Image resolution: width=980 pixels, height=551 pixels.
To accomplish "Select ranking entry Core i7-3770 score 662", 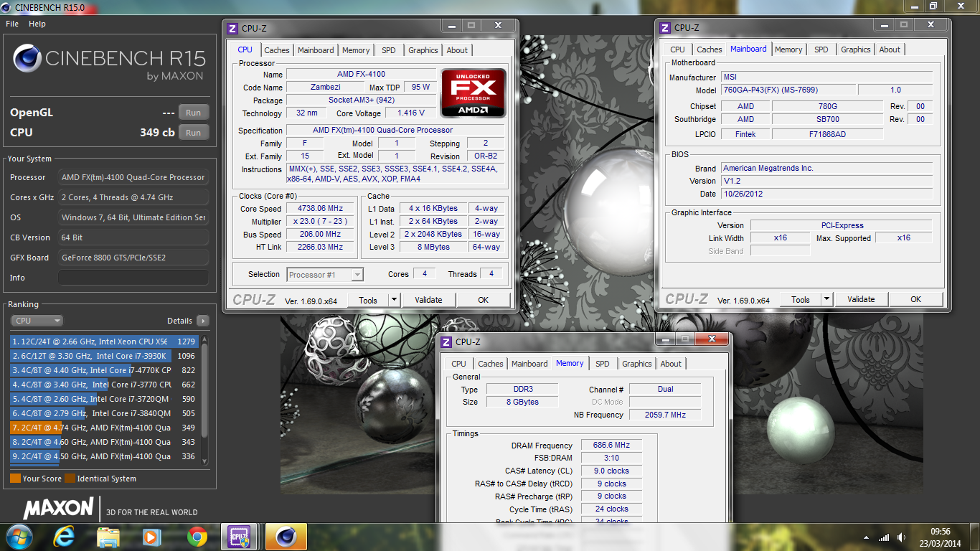I will click(104, 385).
